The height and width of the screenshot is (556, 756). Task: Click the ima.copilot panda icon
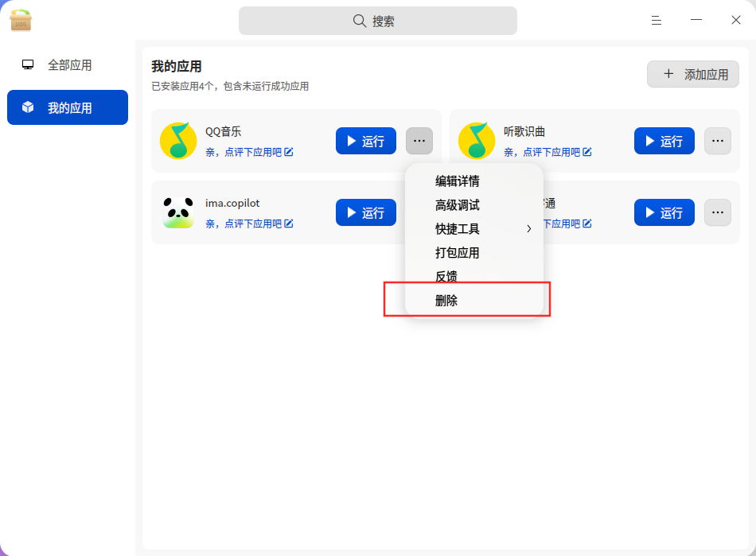(x=178, y=212)
